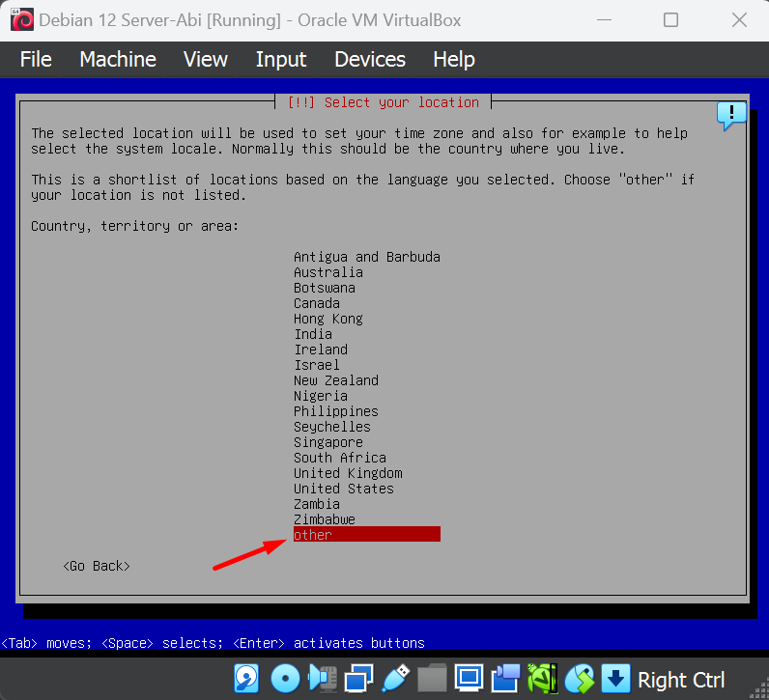Click the network adapter status icon
The width and height of the screenshot is (769, 700).
[359, 680]
